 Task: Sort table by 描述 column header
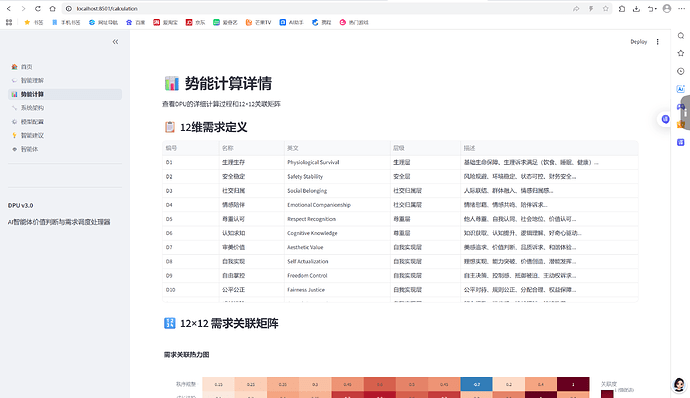[x=549, y=148]
